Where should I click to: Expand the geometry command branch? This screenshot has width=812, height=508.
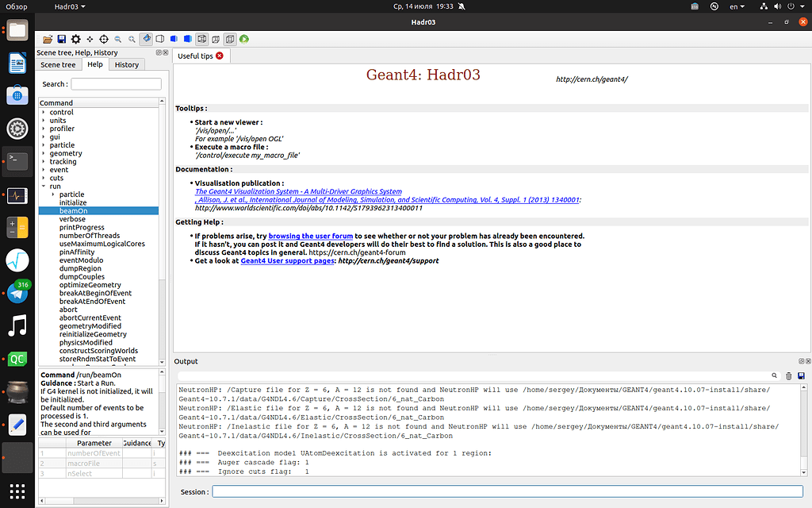pos(46,153)
